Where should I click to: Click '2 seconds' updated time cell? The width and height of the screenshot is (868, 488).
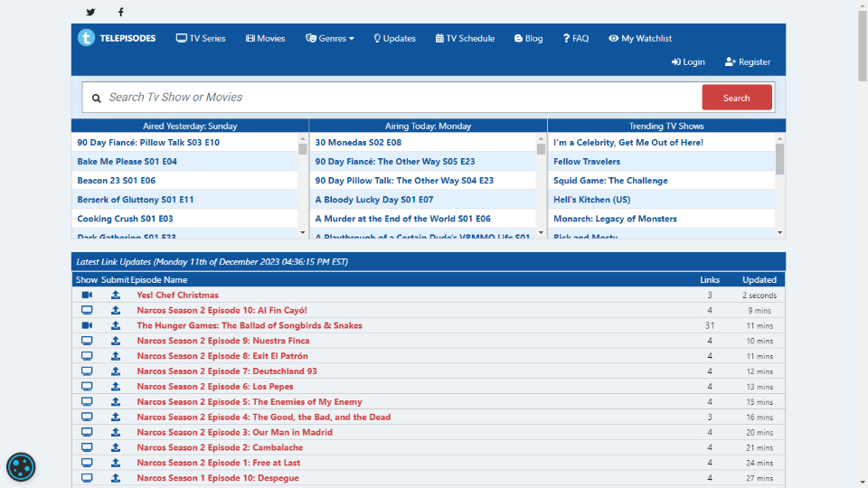pos(759,296)
